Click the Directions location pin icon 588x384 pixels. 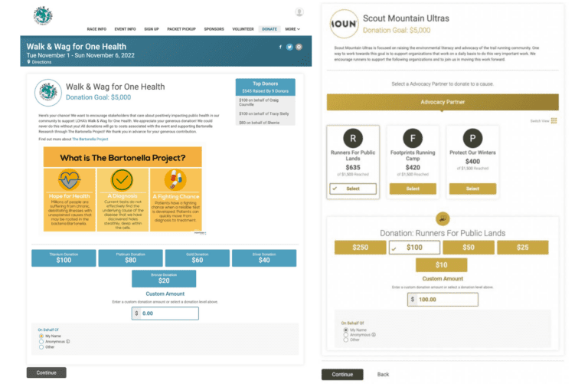(28, 62)
